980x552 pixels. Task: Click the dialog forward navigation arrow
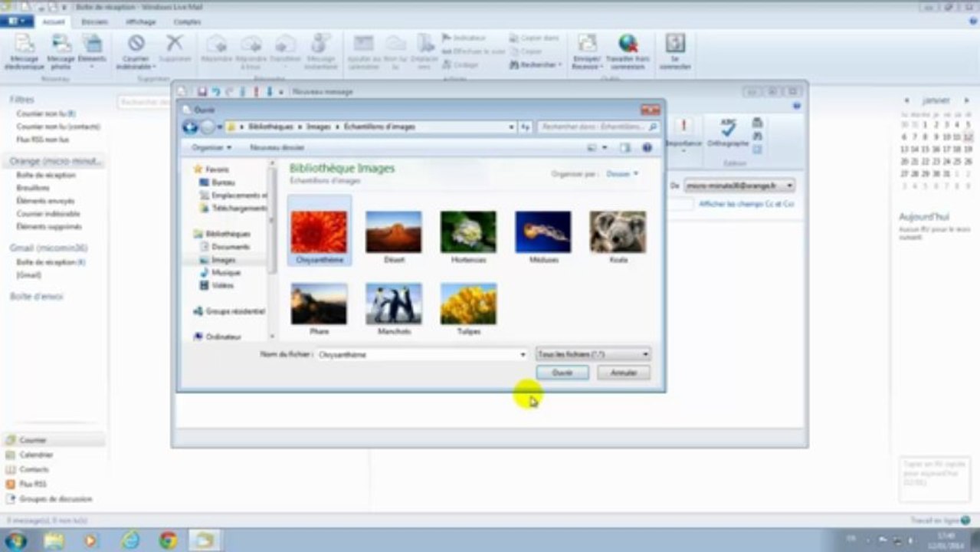pos(207,127)
